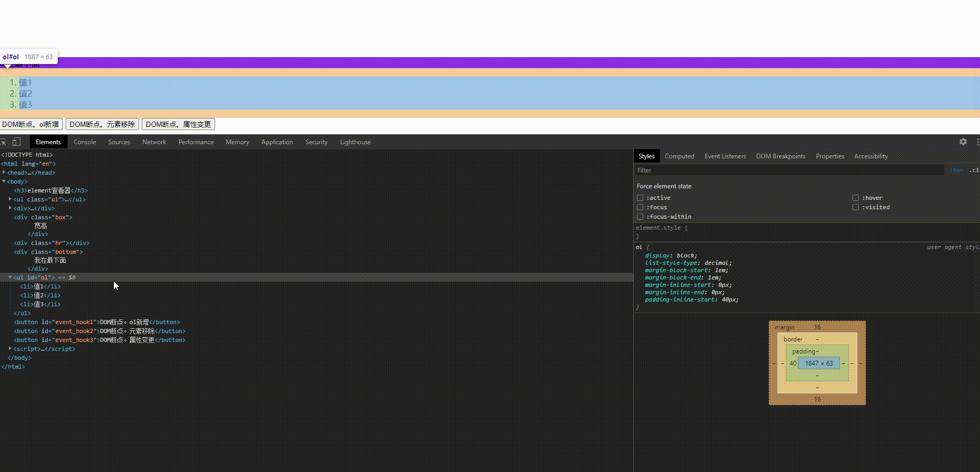Screen dimensions: 980x472
Task: Collapse the ol id="ol" node
Action: point(10,277)
